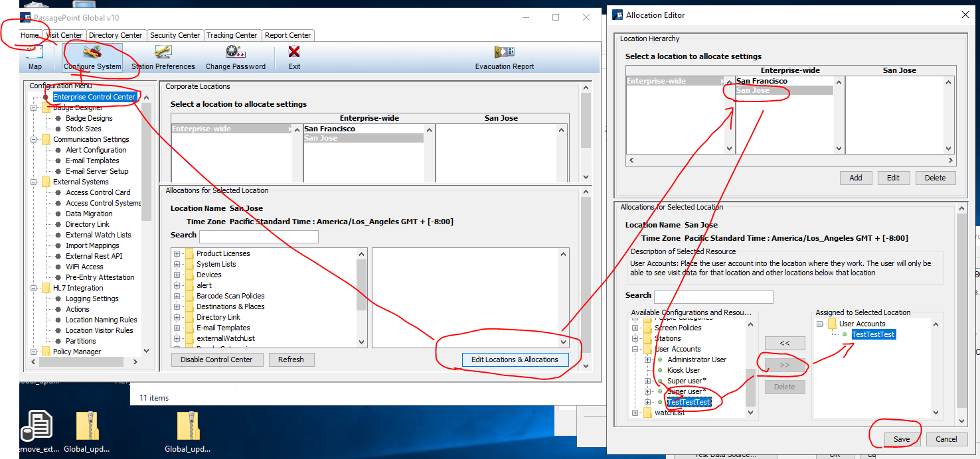Click the >> assign allocation button
The width and height of the screenshot is (980, 459).
[x=784, y=365]
